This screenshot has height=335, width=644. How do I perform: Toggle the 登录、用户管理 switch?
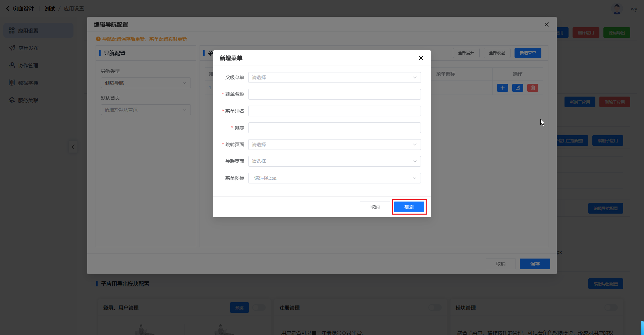pyautogui.click(x=259, y=308)
